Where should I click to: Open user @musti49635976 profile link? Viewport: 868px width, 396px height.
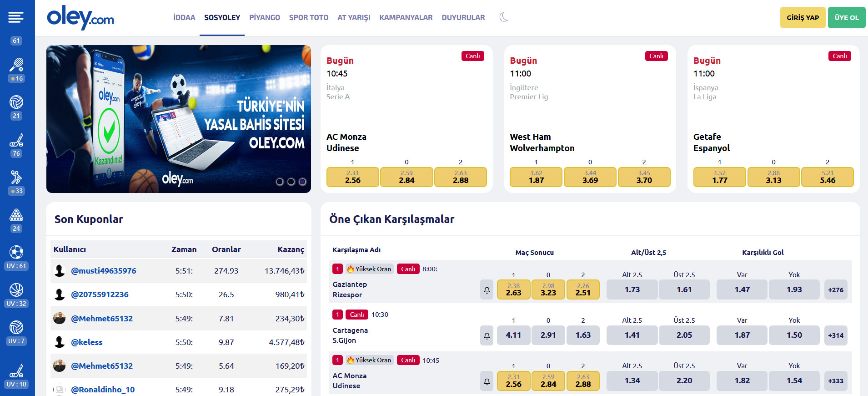(x=104, y=271)
